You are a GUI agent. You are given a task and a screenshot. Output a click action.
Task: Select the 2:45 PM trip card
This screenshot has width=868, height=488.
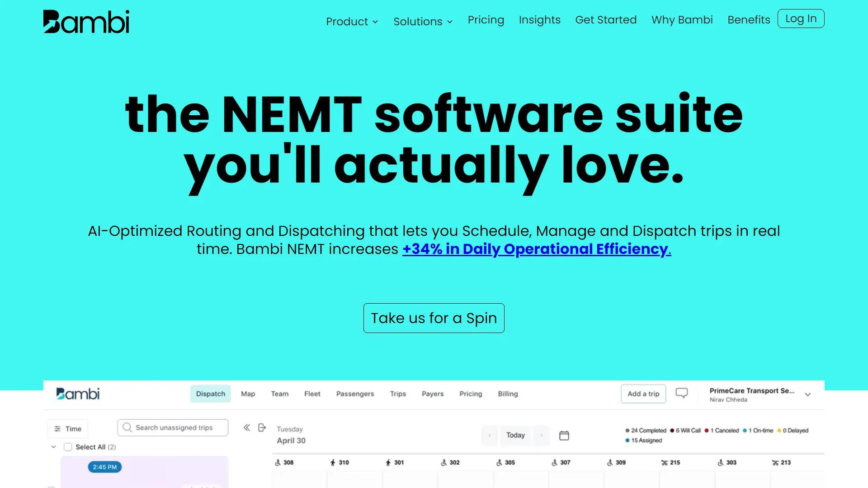click(144, 472)
